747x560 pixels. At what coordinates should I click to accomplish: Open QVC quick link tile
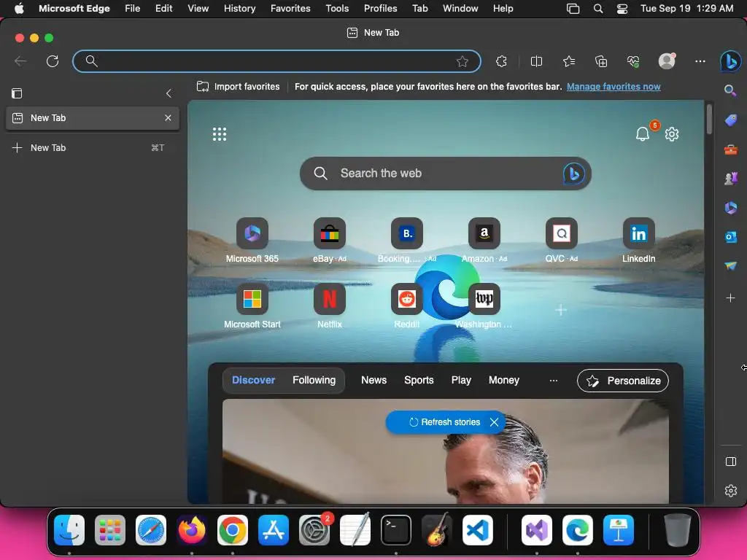[562, 241]
